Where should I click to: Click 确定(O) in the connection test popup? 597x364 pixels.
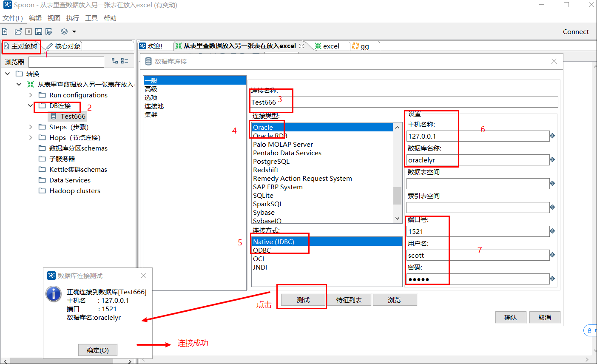(x=98, y=350)
